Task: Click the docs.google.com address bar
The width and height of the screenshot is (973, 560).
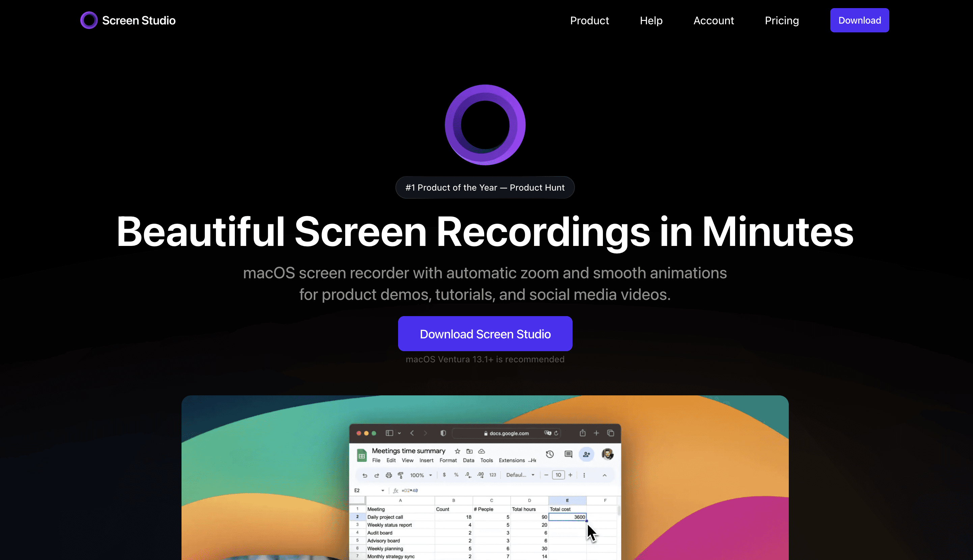Action: coord(506,433)
